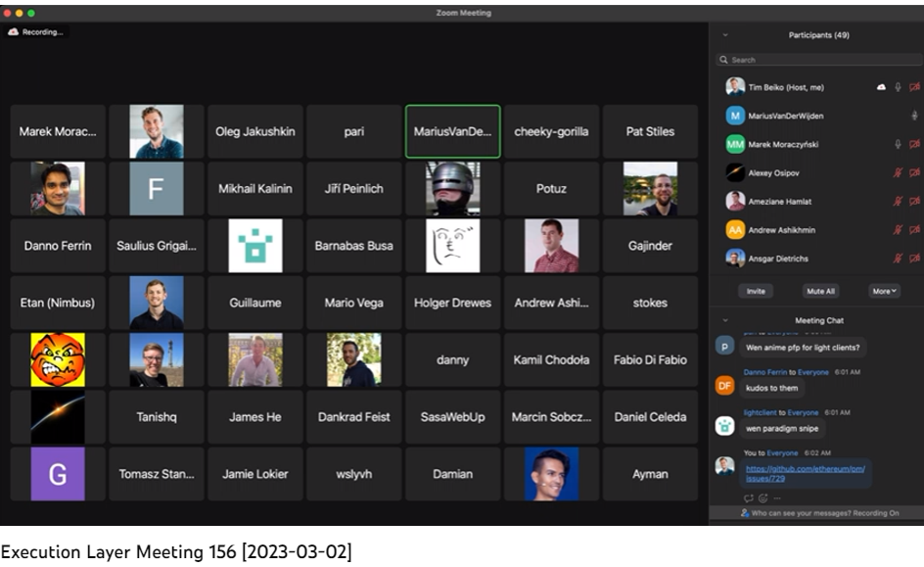The width and height of the screenshot is (924, 567).
Task: Click the participants Search field
Action: coord(816,60)
